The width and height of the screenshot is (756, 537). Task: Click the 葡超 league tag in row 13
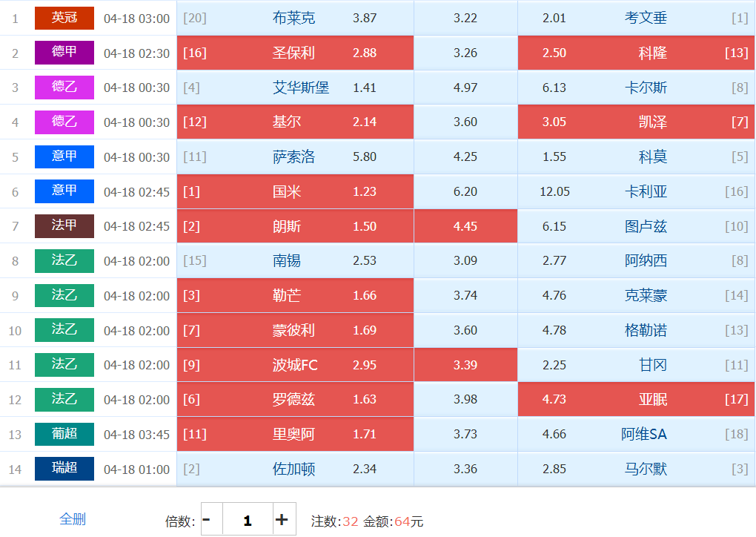64,434
